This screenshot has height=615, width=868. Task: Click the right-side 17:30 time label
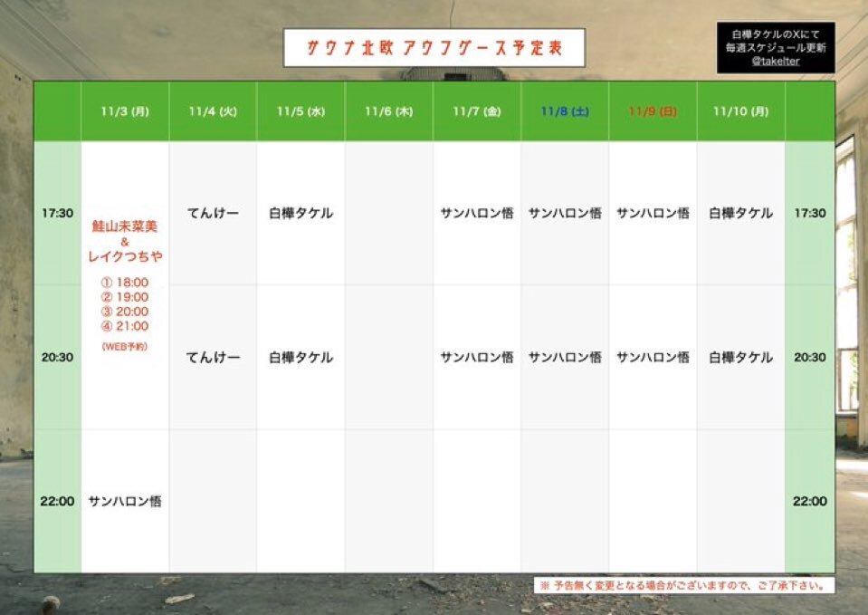click(x=810, y=214)
